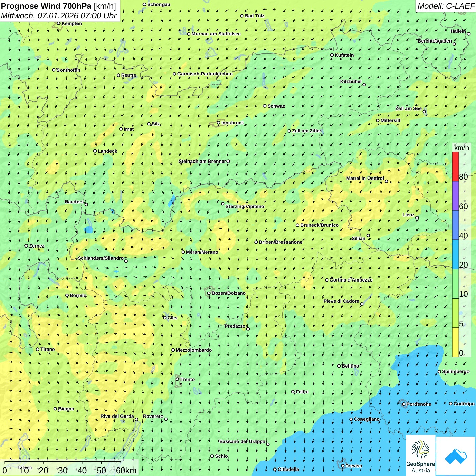Viewport: 476px width, 476px height.
Task: Click the Spilimbergo location marker
Action: [x=439, y=372]
